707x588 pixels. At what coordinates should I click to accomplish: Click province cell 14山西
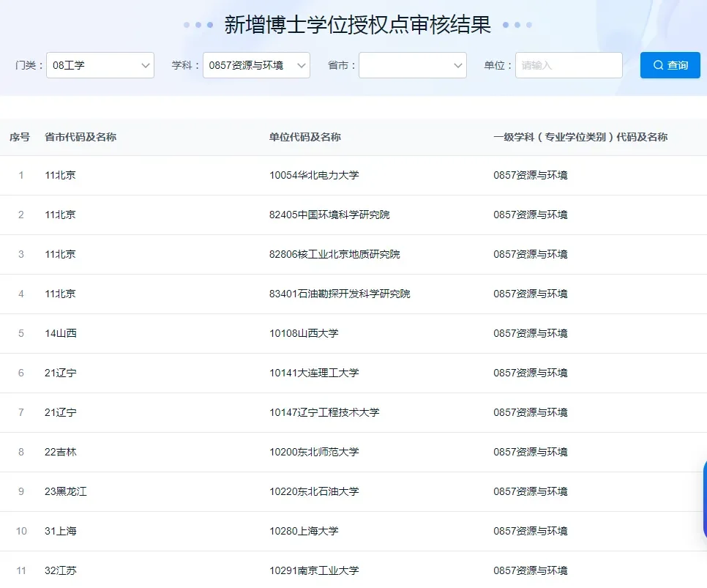tap(61, 333)
